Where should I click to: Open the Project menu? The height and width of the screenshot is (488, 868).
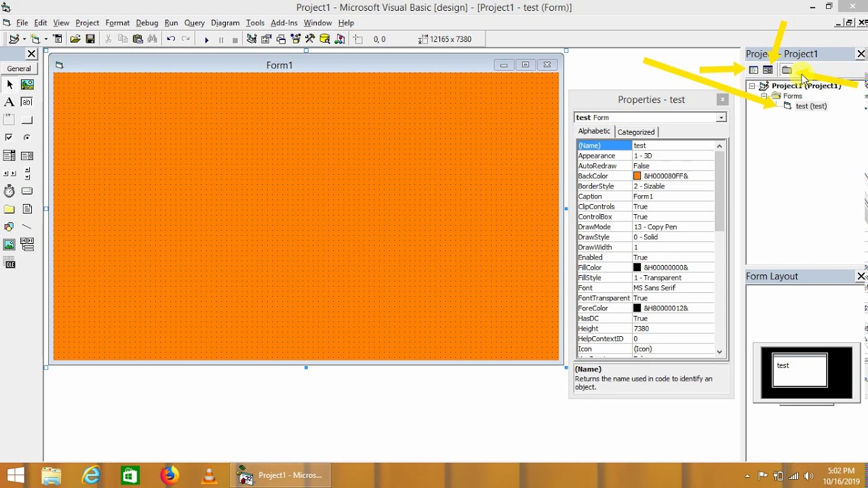click(x=87, y=23)
